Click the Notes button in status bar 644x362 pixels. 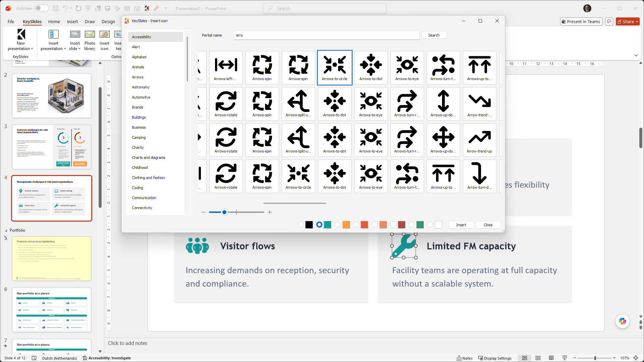[465, 358]
